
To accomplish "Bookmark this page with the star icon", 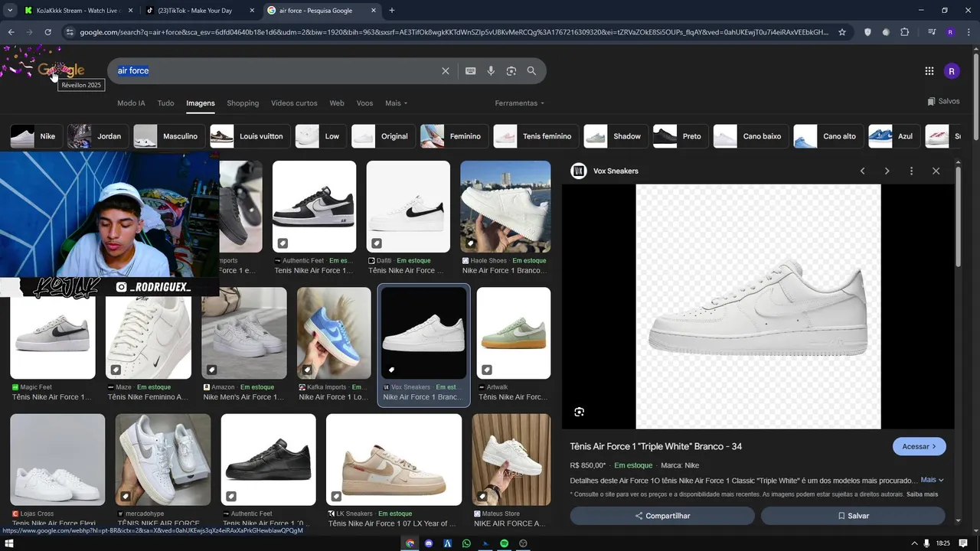I will pos(842,32).
